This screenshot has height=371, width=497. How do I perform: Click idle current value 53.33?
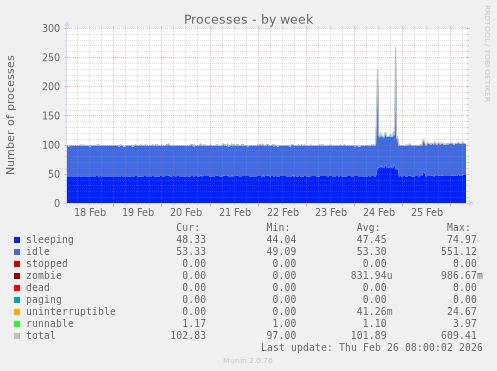tap(191, 252)
